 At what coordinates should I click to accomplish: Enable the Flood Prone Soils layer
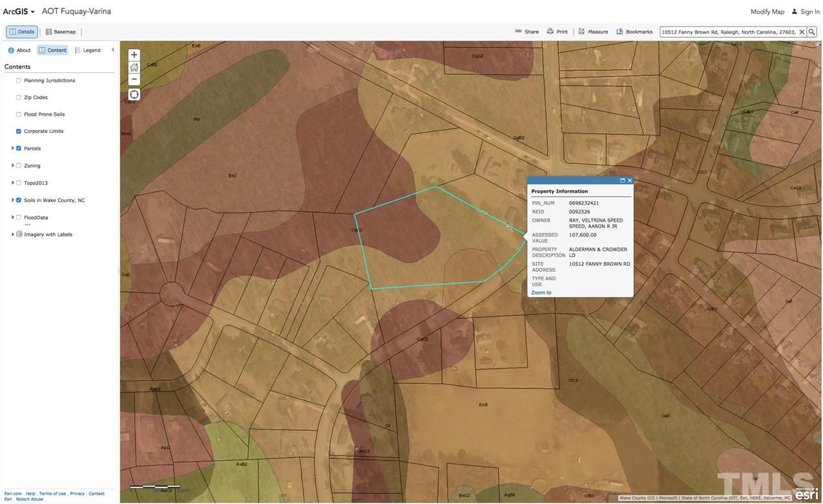click(x=19, y=114)
